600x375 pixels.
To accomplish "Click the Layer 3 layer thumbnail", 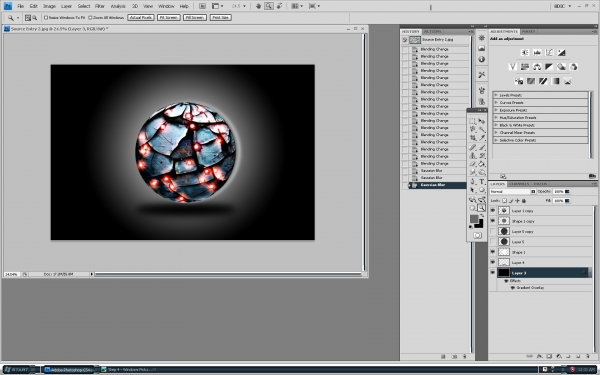I will [x=504, y=272].
